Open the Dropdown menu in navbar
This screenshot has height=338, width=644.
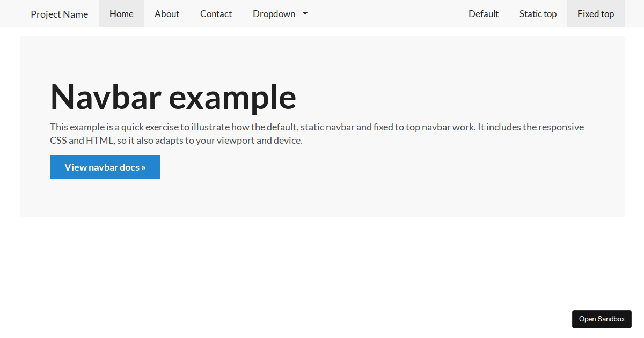(274, 13)
